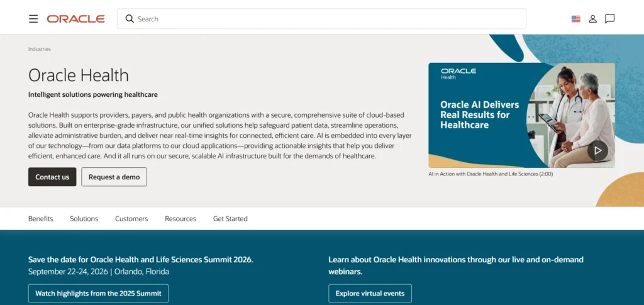The height and width of the screenshot is (305, 644).
Task: Jump to the Benefits section tab
Action: [x=41, y=219]
